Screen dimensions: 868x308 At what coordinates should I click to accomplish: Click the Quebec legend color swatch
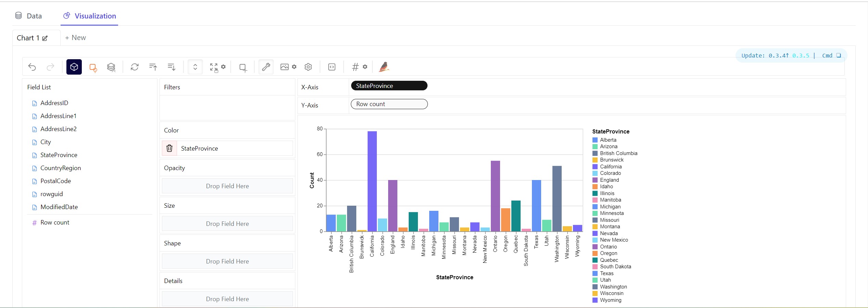point(595,260)
